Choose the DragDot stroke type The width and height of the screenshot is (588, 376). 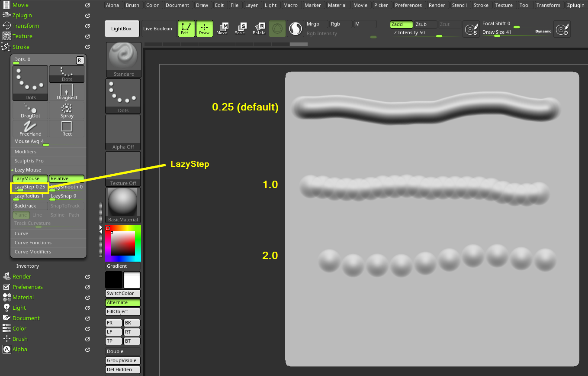(x=30, y=110)
